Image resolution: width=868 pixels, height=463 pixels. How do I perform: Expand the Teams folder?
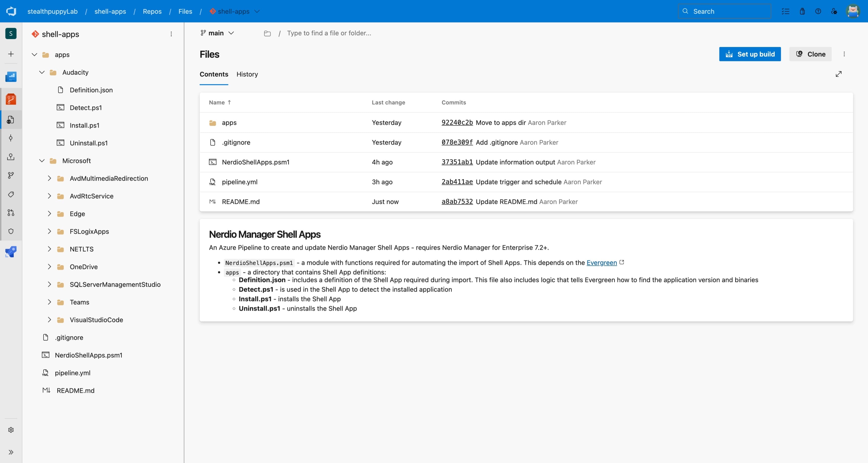(x=49, y=302)
